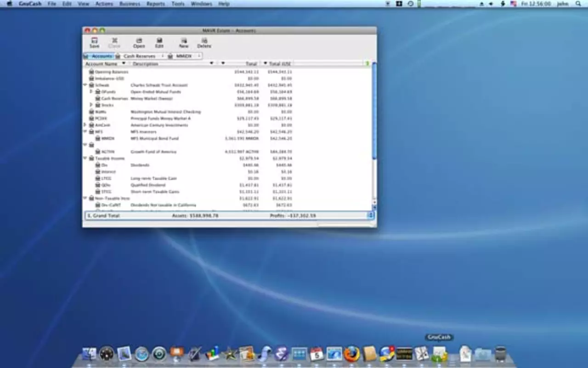Open the Reports menu
588x368 pixels.
coord(156,4)
